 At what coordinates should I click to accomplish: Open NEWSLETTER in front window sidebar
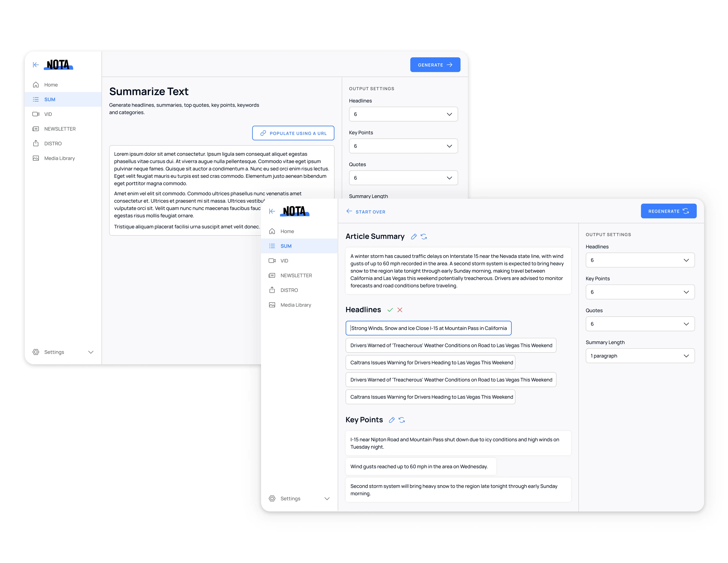pos(296,276)
